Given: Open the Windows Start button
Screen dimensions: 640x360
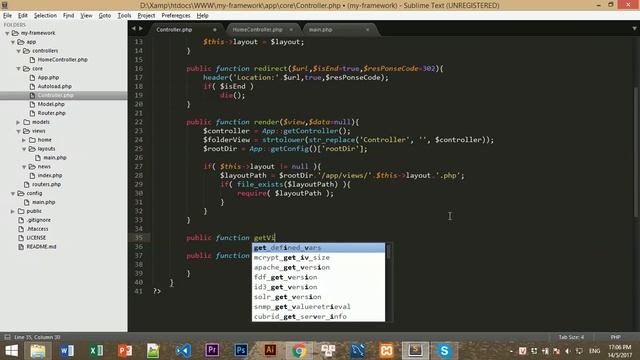Looking at the screenshot, I should coord(11,351).
